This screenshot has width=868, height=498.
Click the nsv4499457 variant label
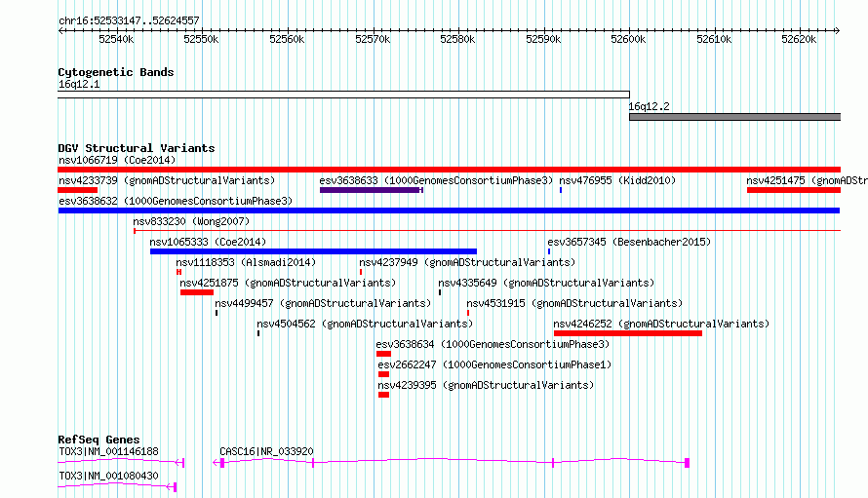[323, 303]
